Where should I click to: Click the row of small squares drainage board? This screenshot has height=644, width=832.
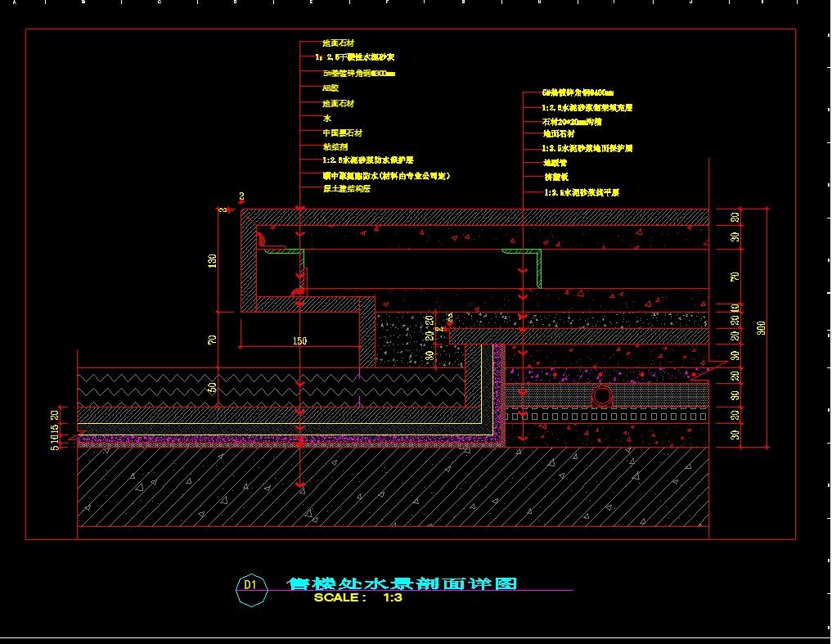606,417
